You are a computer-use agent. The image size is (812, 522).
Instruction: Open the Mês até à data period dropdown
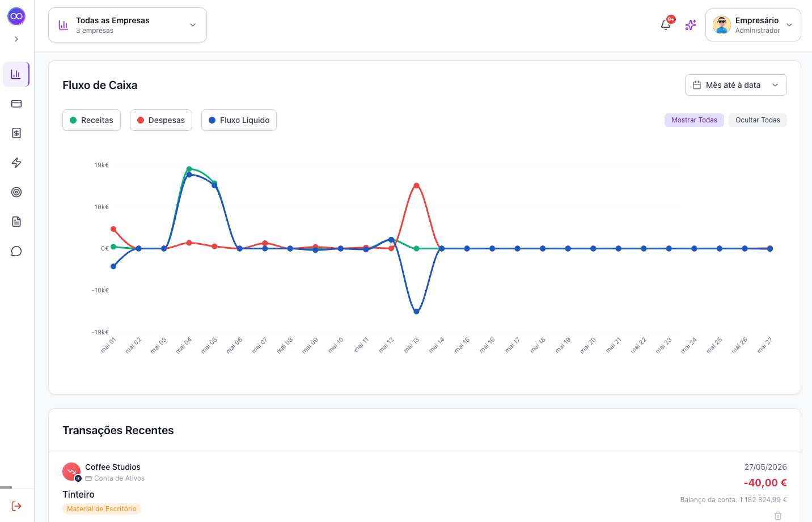tap(736, 85)
